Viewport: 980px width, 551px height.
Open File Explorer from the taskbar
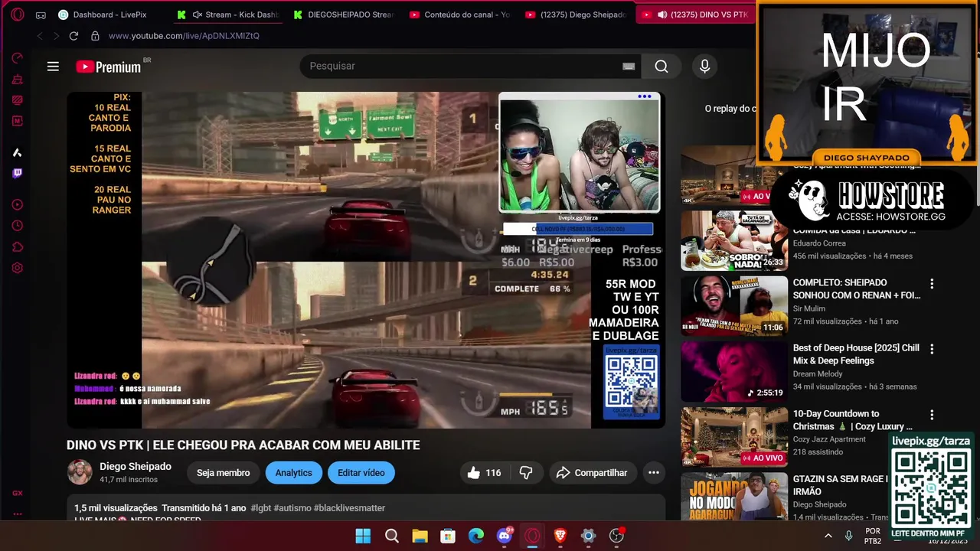click(420, 536)
